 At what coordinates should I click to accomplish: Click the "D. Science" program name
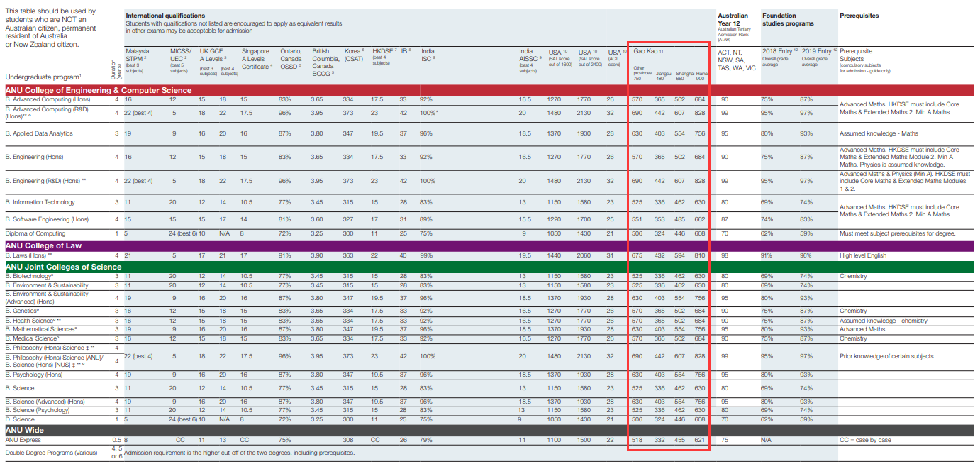click(x=19, y=419)
